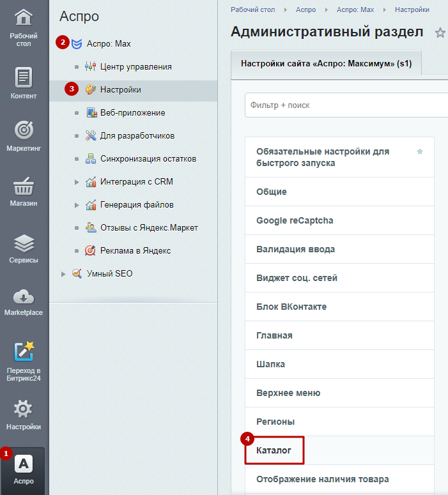This screenshot has height=495, width=448.
Task: Open the Сервисы layers icon
Action: point(24,243)
